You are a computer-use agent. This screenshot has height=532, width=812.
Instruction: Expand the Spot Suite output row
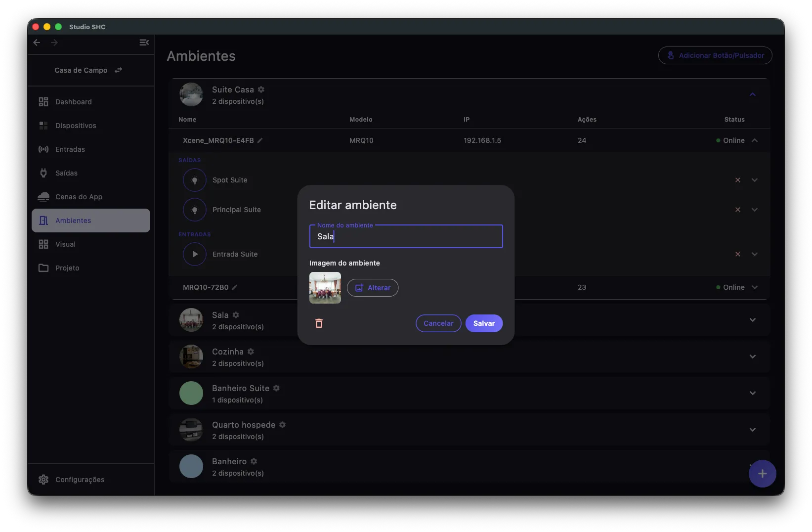pos(755,180)
